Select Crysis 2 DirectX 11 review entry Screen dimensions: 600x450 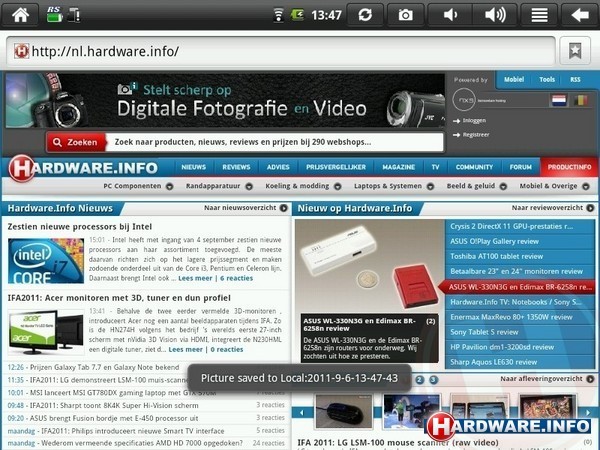click(520, 226)
